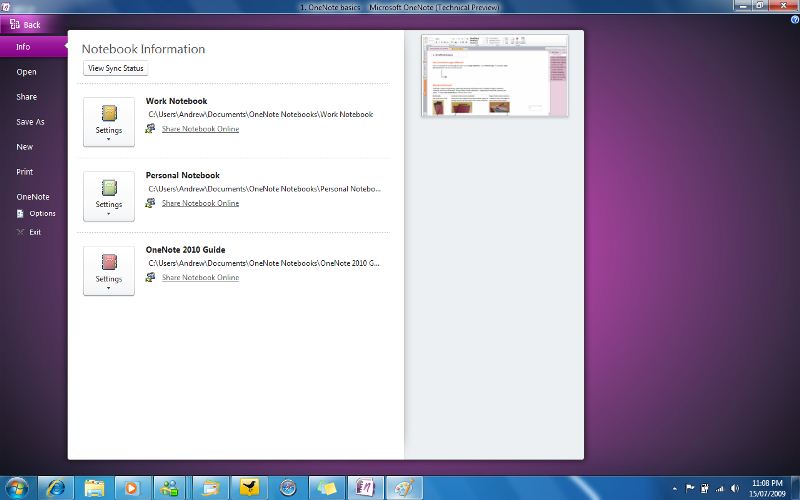Open the OneNote tab in the sidebar
800x500 pixels.
click(33, 197)
